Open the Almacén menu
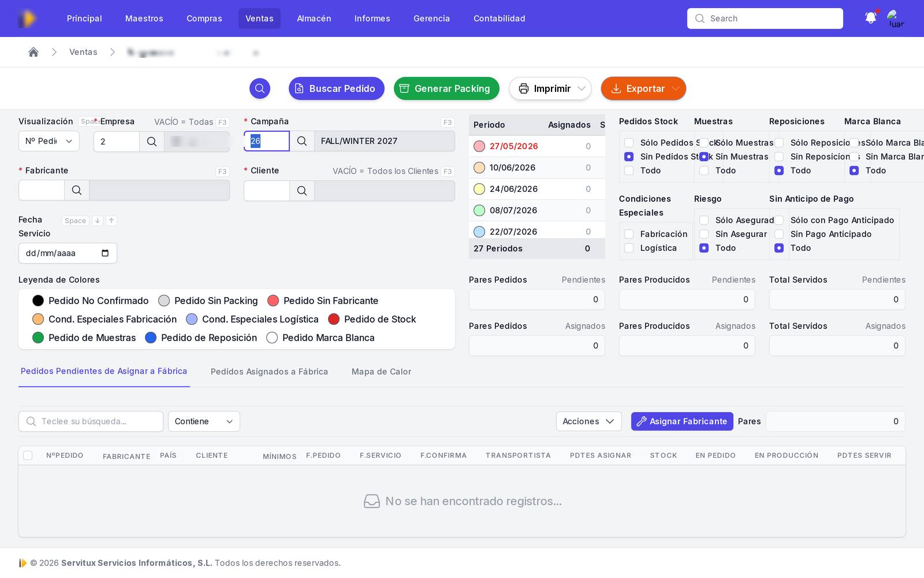 314,18
